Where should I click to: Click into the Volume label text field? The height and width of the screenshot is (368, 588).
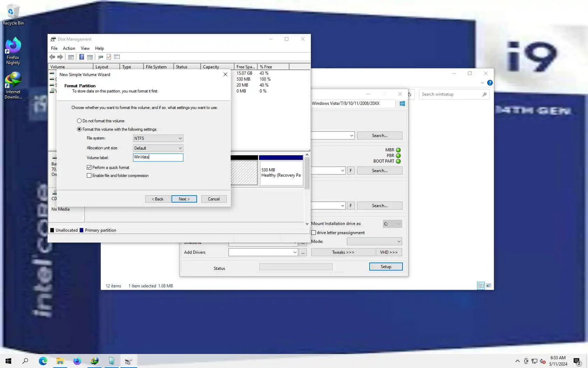pyautogui.click(x=158, y=157)
